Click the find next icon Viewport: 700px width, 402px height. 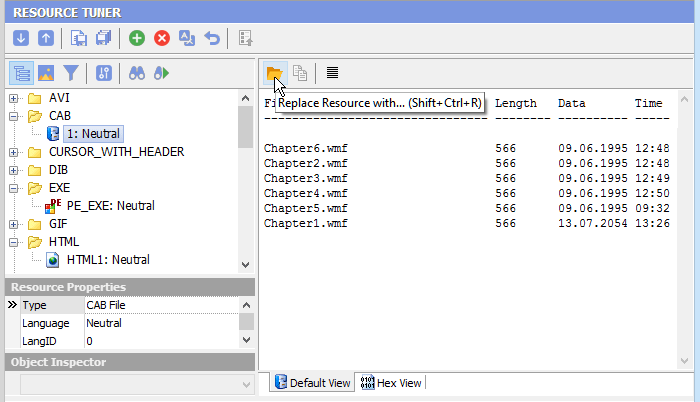point(162,73)
